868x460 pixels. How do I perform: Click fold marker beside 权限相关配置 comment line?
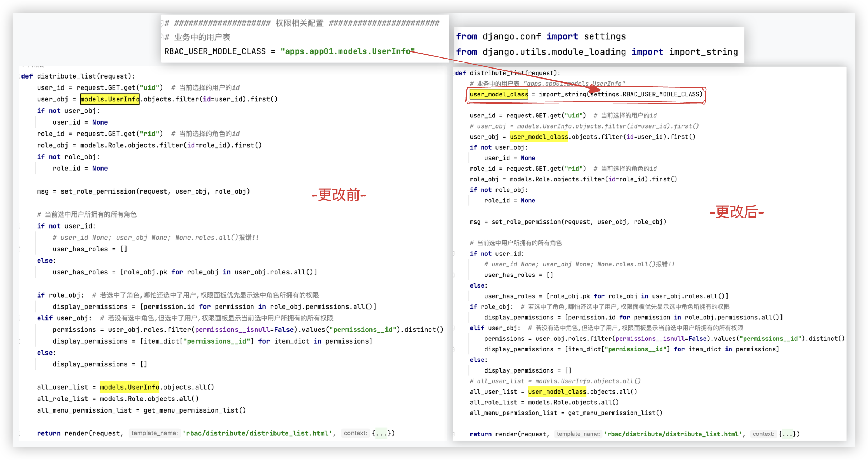coord(162,24)
